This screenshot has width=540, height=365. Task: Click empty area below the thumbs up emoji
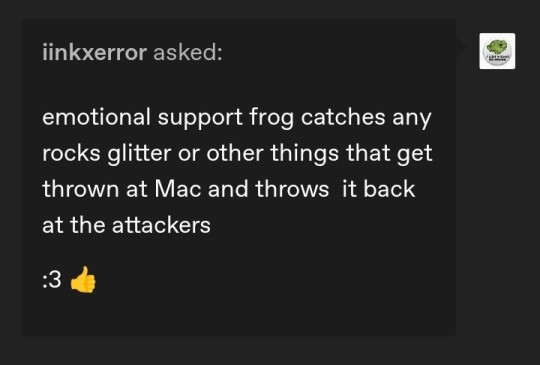coord(83,315)
